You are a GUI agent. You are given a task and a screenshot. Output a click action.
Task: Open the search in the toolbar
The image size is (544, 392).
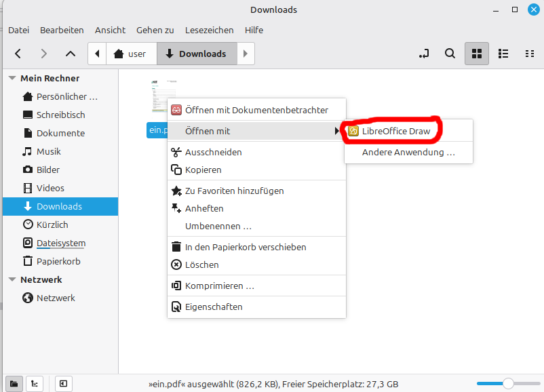tap(450, 54)
